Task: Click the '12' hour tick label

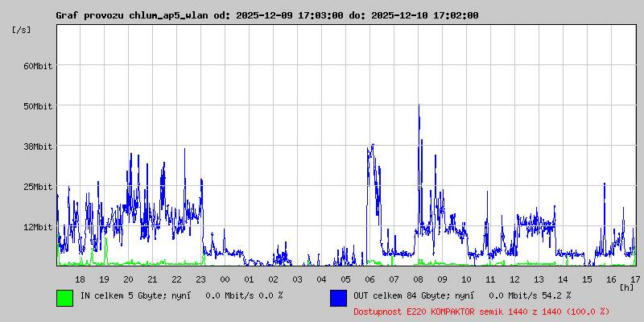Action: click(514, 279)
